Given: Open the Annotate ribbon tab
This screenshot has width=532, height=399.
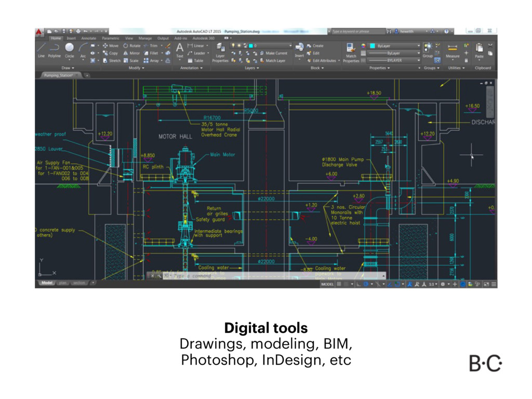Looking at the screenshot, I should tap(88, 38).
